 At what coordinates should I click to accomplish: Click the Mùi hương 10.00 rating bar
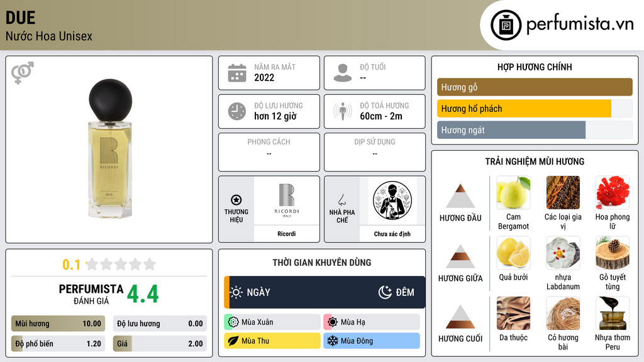coord(58,324)
